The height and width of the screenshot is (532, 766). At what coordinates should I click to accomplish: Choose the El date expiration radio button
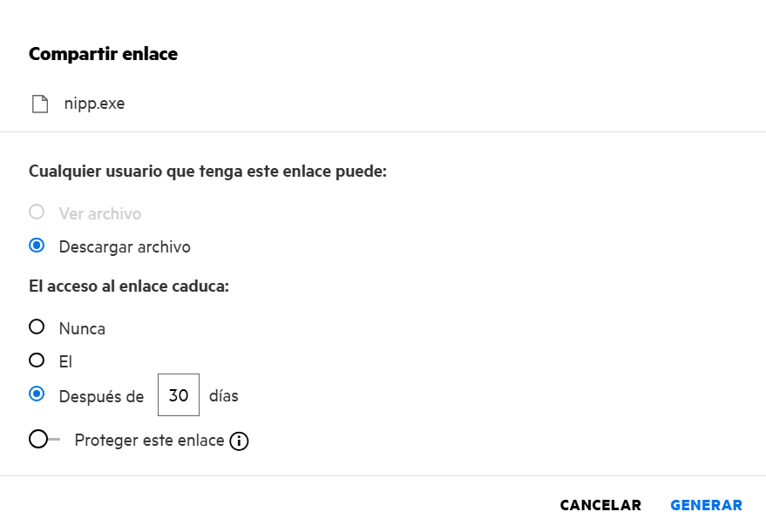(37, 360)
